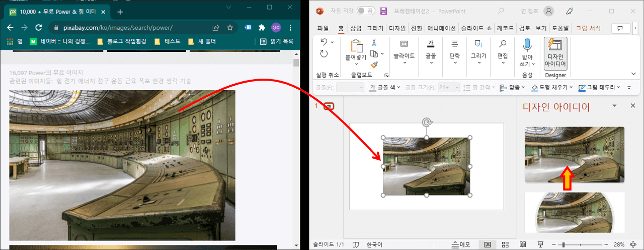
Task: Open the Font (글꼴) ribbon group
Action: point(431,52)
